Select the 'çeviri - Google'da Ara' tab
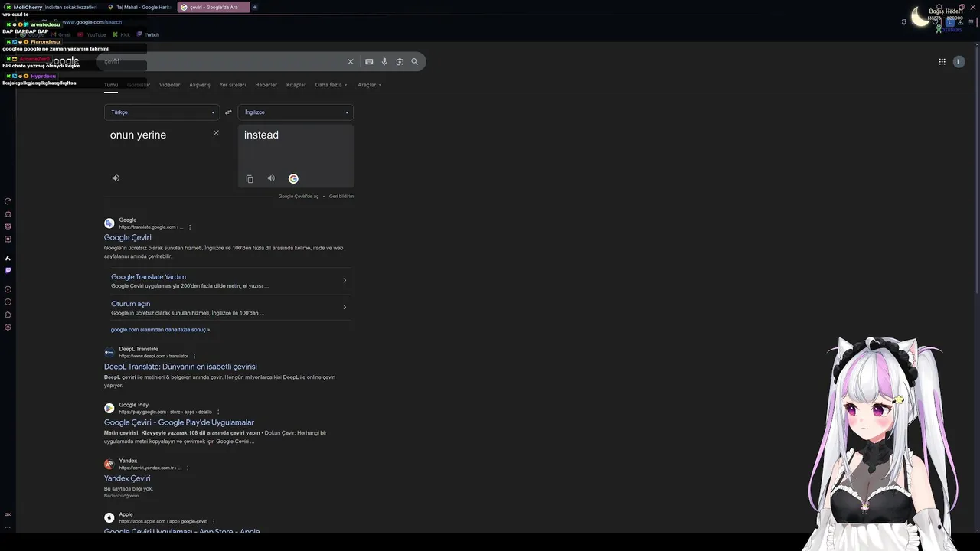The width and height of the screenshot is (980, 551). (x=213, y=7)
